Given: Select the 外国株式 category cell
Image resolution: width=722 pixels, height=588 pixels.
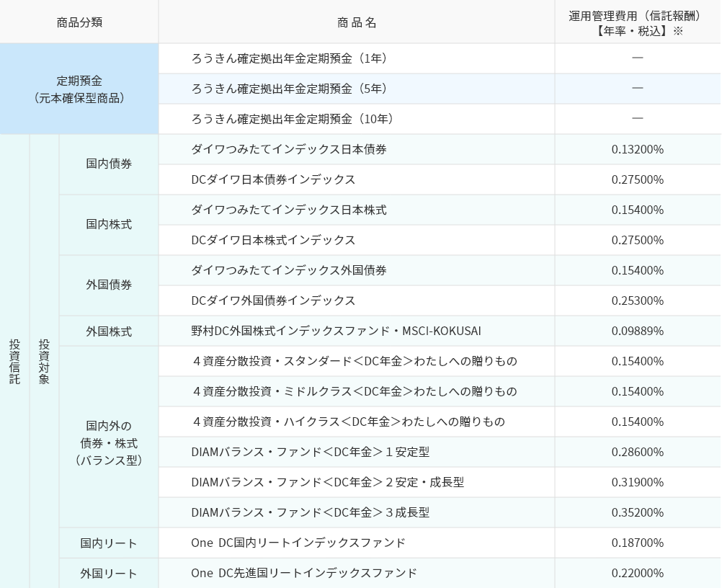Looking at the screenshot, I should [x=108, y=331].
